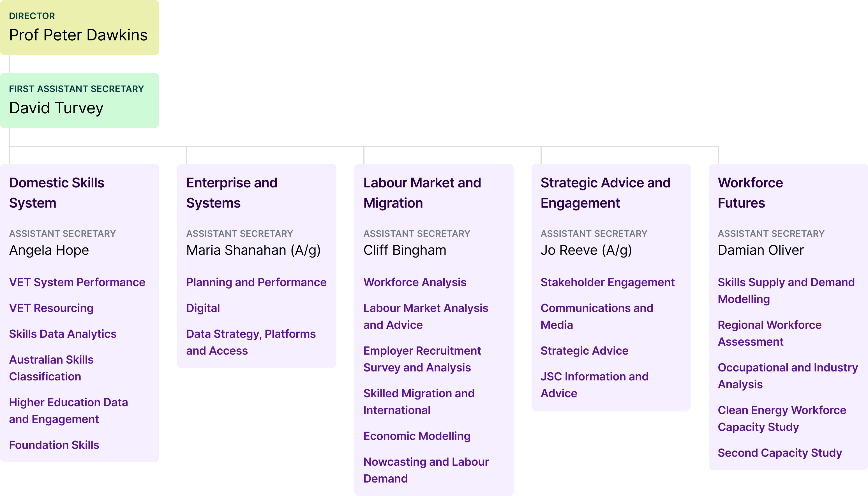Select the Strategic Advice link
Viewport: 868px width, 496px height.
pos(584,351)
